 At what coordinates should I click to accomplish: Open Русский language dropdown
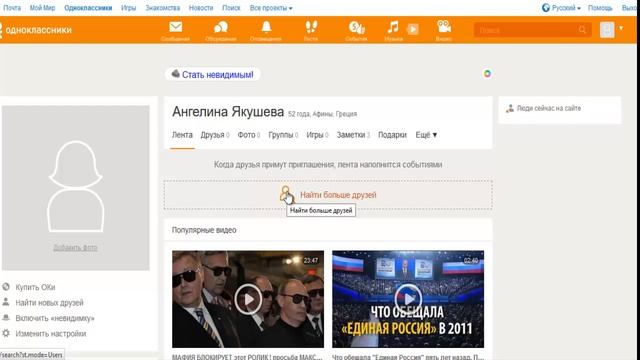(x=566, y=8)
